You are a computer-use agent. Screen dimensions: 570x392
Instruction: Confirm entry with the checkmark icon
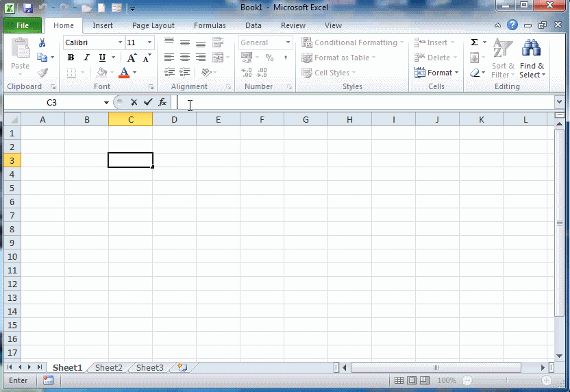tap(148, 102)
